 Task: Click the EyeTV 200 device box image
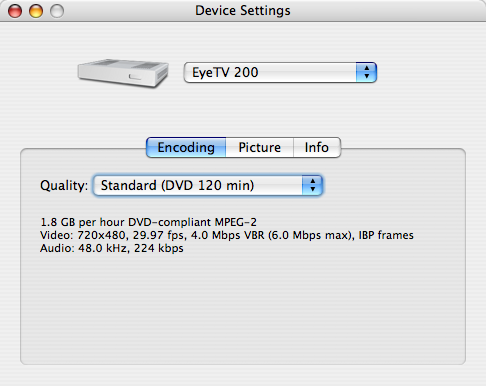(x=123, y=73)
